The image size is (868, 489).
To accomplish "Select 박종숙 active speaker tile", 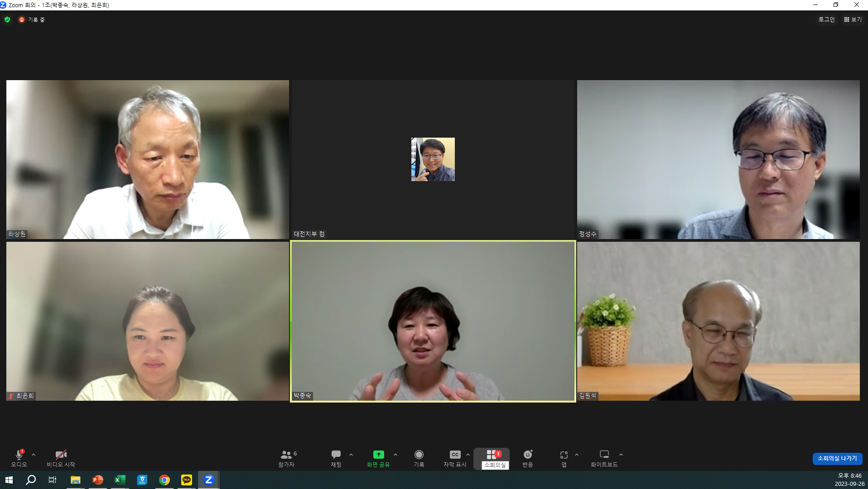I will (433, 321).
